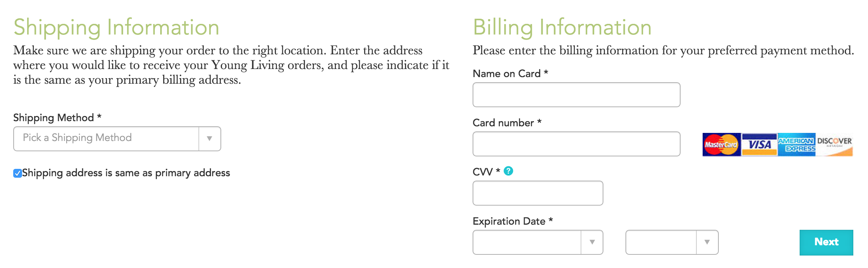
Task: Open the Pick a Shipping Method dropdown
Action: (x=117, y=139)
